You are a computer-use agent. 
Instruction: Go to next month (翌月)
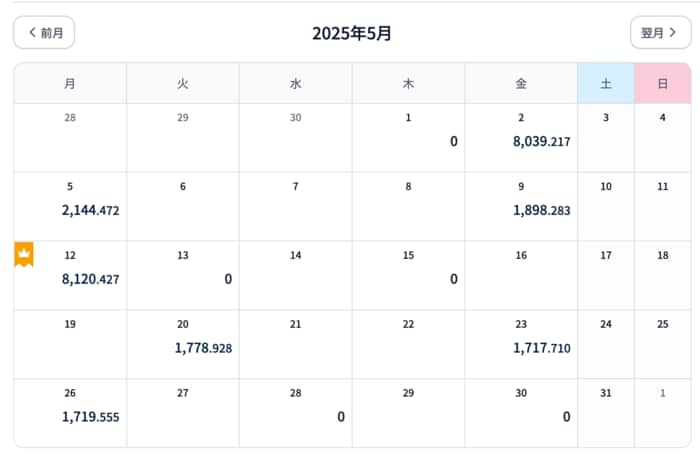660,33
